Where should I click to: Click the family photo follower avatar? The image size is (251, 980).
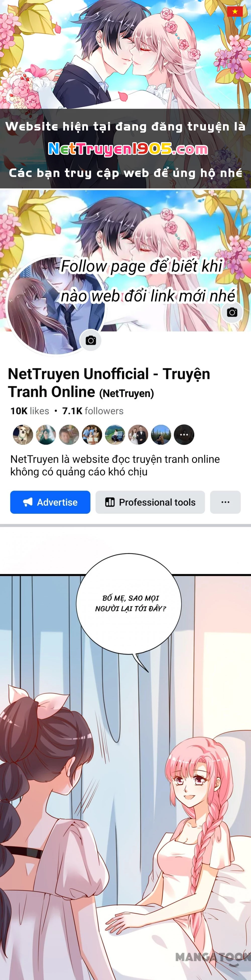(92, 434)
